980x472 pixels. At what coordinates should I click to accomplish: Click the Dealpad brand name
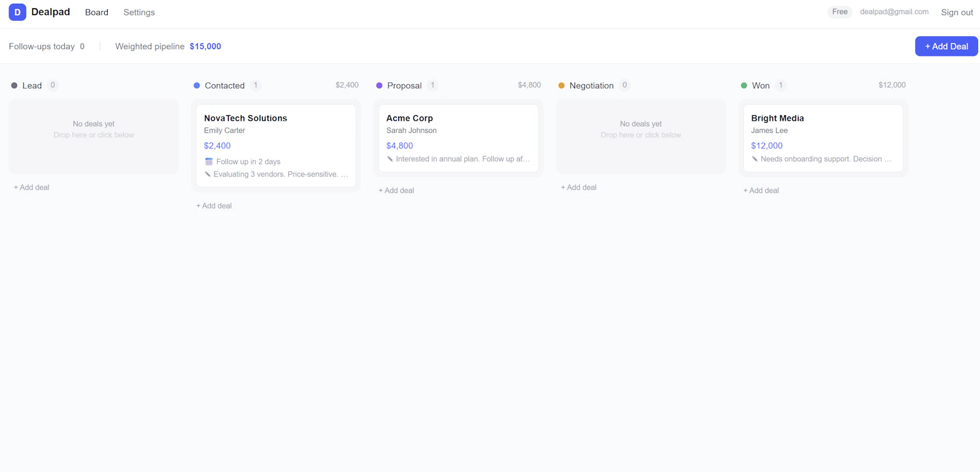pos(51,12)
